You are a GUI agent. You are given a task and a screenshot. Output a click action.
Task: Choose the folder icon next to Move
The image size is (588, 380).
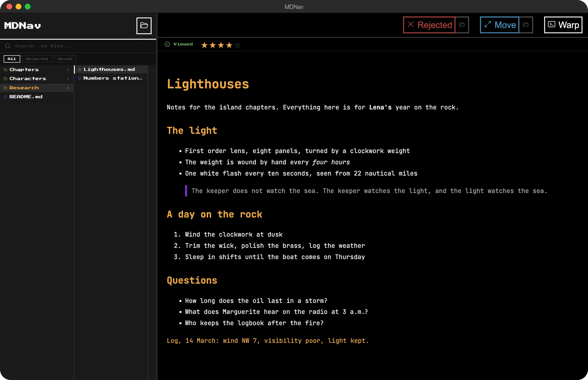(526, 25)
